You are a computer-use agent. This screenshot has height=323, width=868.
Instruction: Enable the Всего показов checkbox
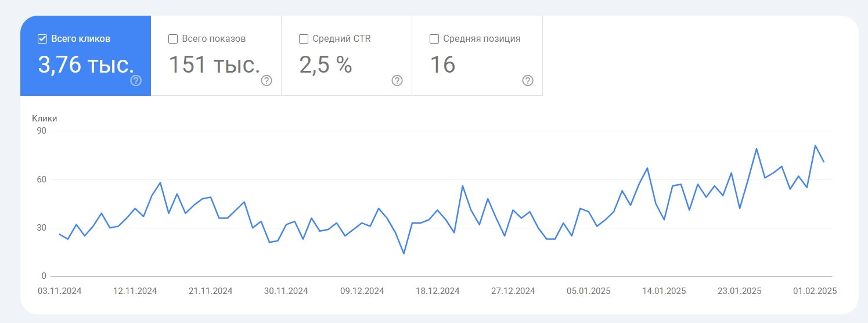pyautogui.click(x=173, y=39)
